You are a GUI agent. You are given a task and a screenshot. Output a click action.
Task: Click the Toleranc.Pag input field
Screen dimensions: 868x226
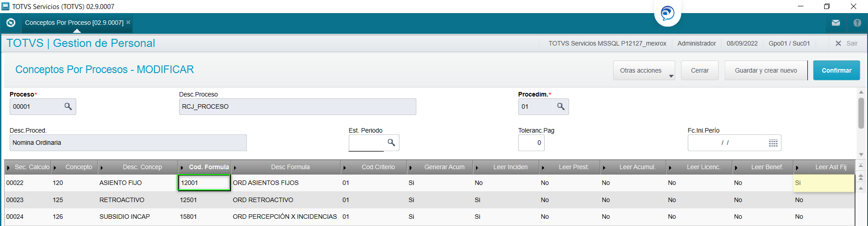(x=531, y=143)
